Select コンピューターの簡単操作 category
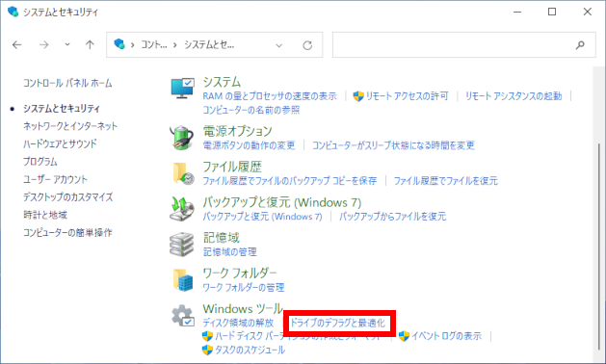 click(67, 233)
